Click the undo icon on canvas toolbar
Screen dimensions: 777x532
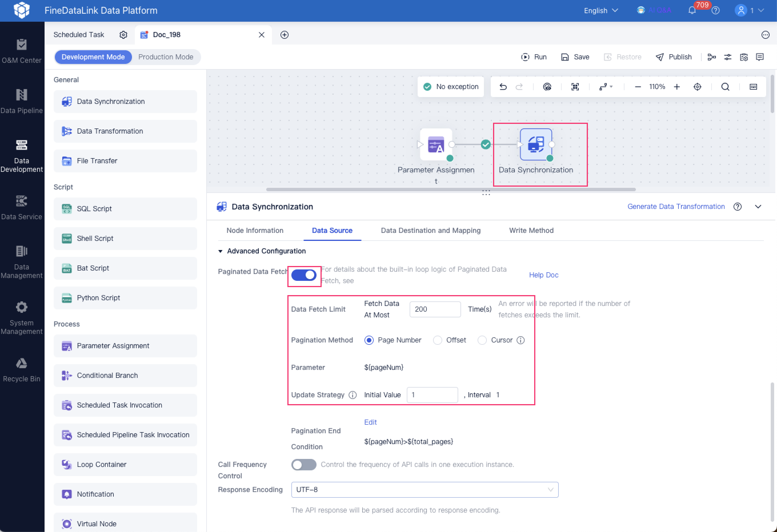[503, 87]
